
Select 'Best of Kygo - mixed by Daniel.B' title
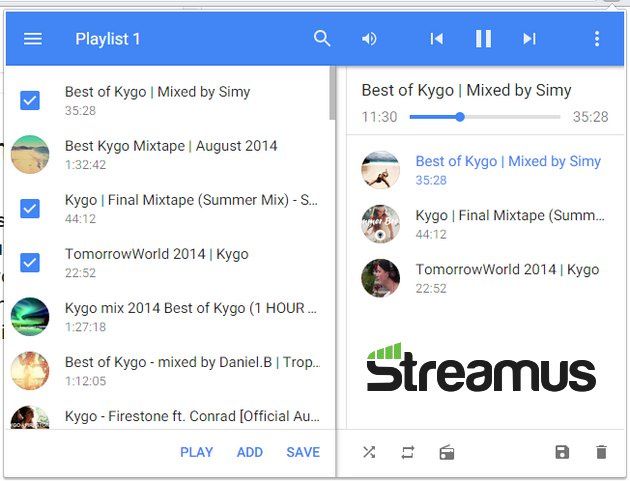[192, 362]
